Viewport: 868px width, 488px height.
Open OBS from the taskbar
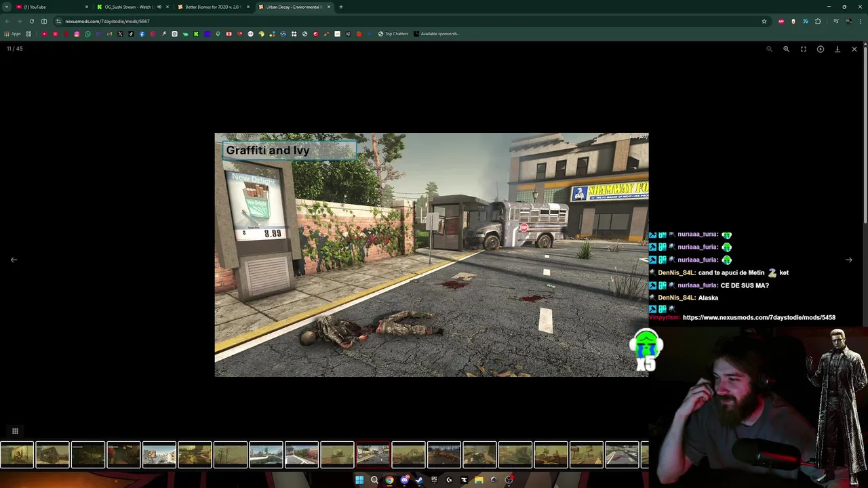509,480
